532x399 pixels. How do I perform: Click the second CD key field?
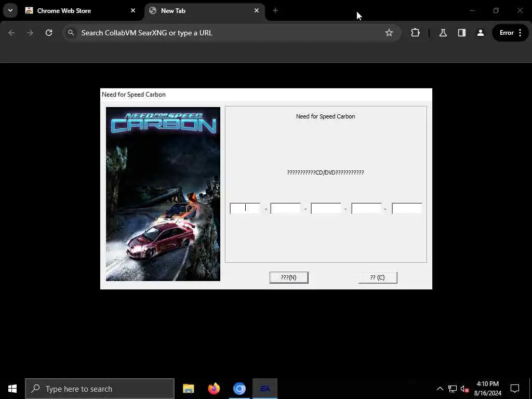(x=285, y=208)
